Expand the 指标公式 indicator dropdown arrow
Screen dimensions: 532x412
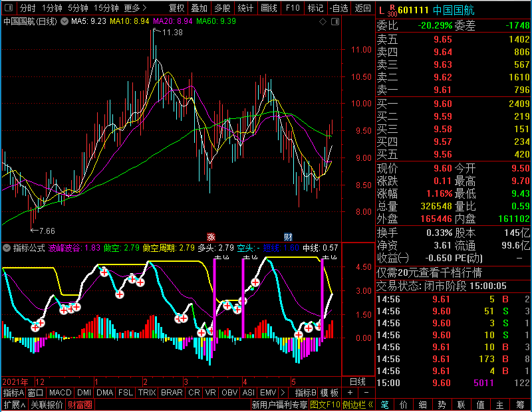click(x=7, y=248)
